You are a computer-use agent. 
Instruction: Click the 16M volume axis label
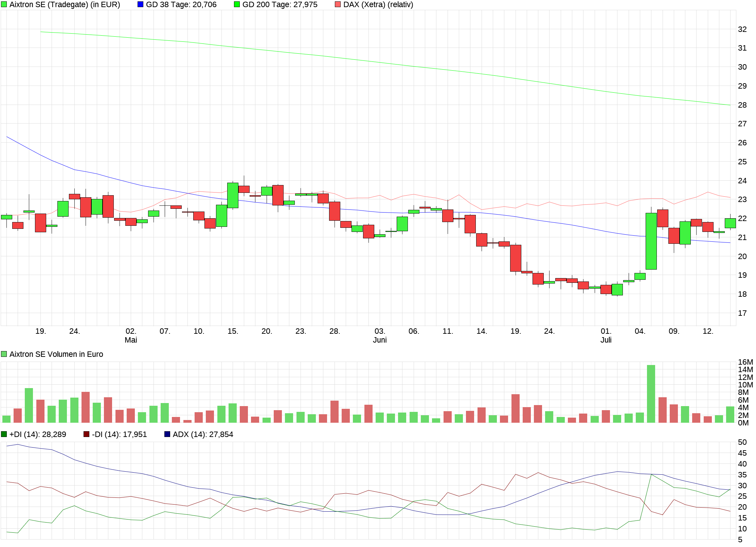tap(745, 362)
